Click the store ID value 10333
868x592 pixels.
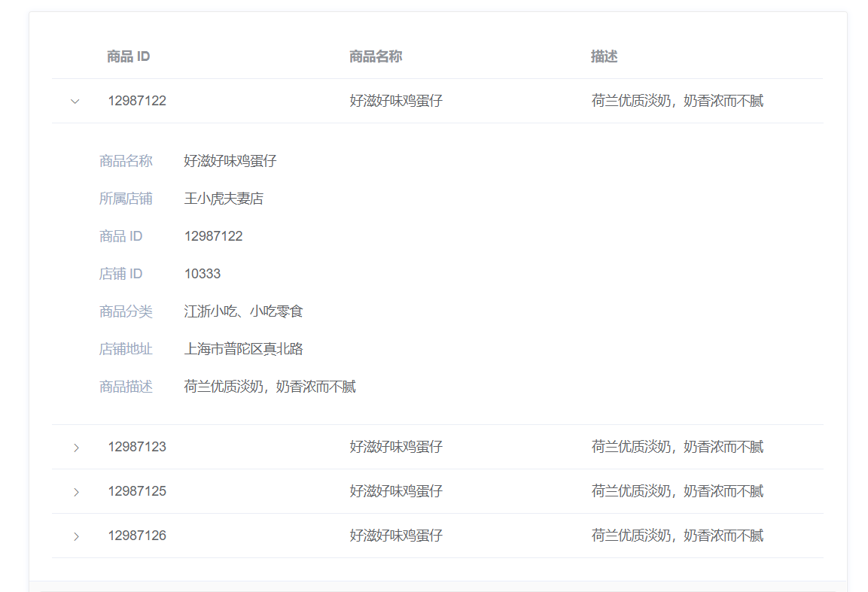tap(202, 273)
